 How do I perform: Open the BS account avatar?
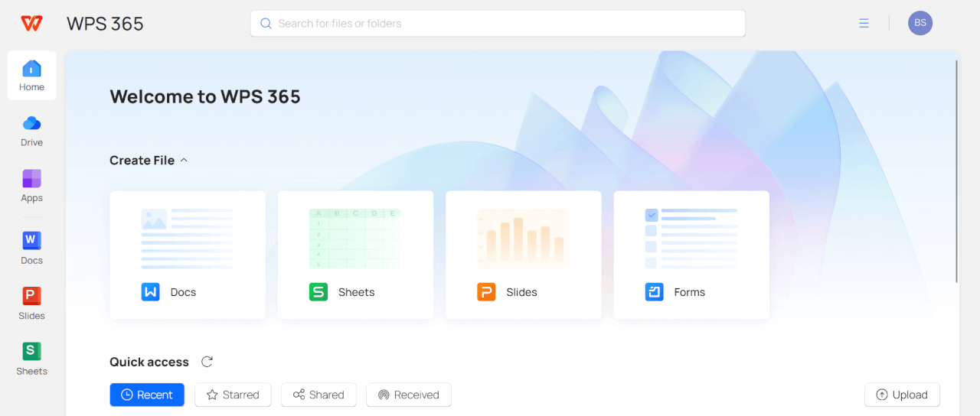920,23
